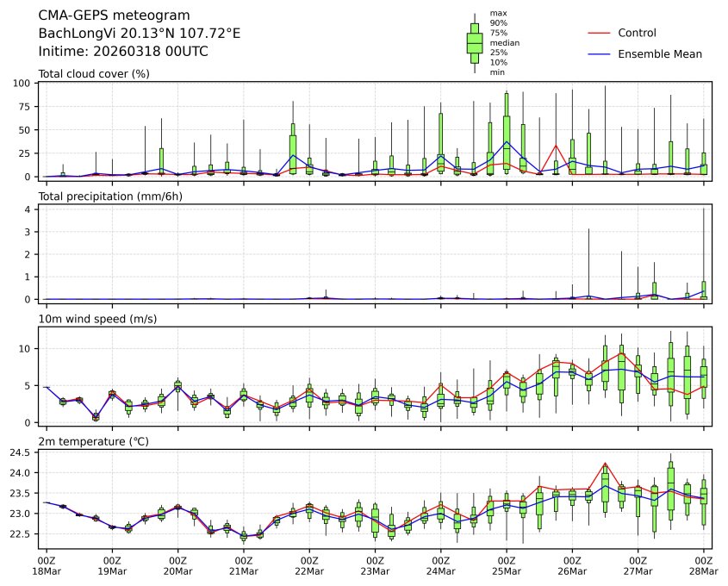Click the 100 tick on cloud cover axis
This screenshot has width=728, height=586.
click(x=22, y=84)
